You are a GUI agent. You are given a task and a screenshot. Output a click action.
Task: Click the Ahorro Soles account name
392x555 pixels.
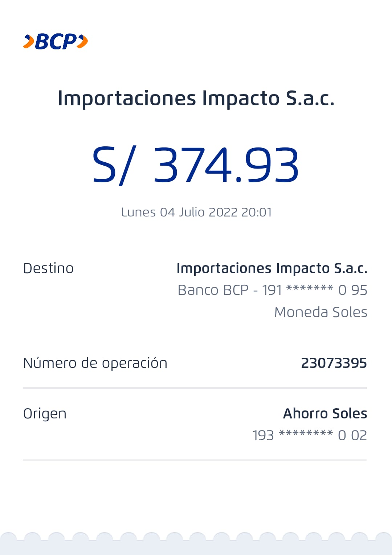pyautogui.click(x=325, y=414)
